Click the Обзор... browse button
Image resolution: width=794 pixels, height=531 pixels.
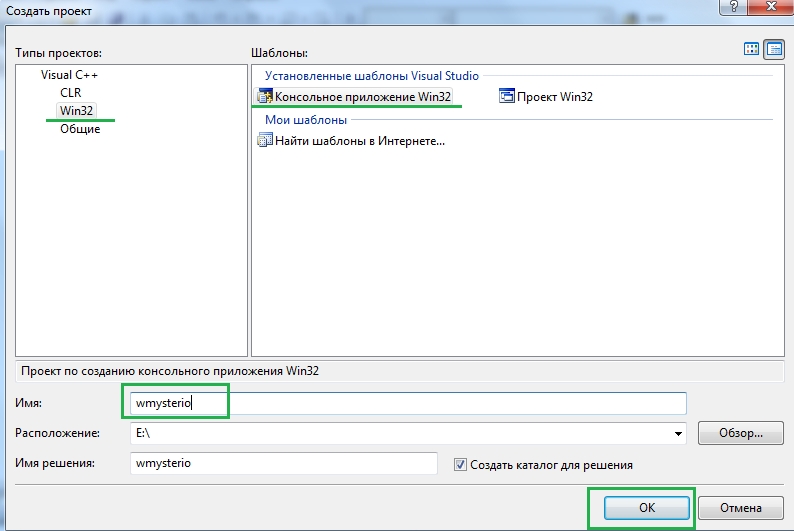pyautogui.click(x=740, y=433)
